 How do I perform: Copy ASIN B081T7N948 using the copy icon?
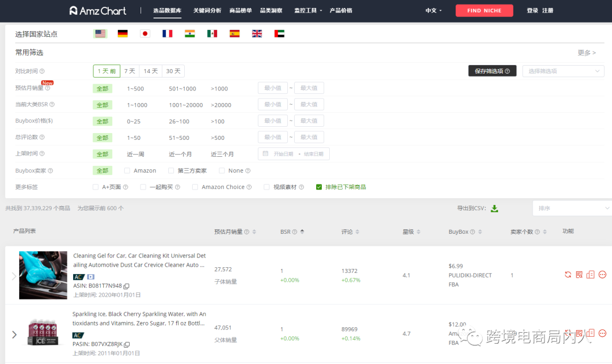126,286
